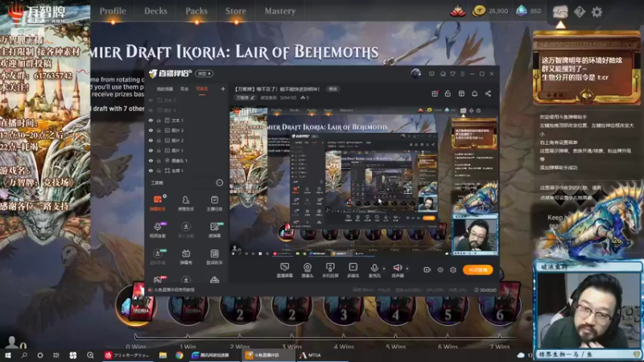The height and width of the screenshot is (362, 644).
Task: Toggle the lock on 摄像头 1 layer
Action: [159, 160]
